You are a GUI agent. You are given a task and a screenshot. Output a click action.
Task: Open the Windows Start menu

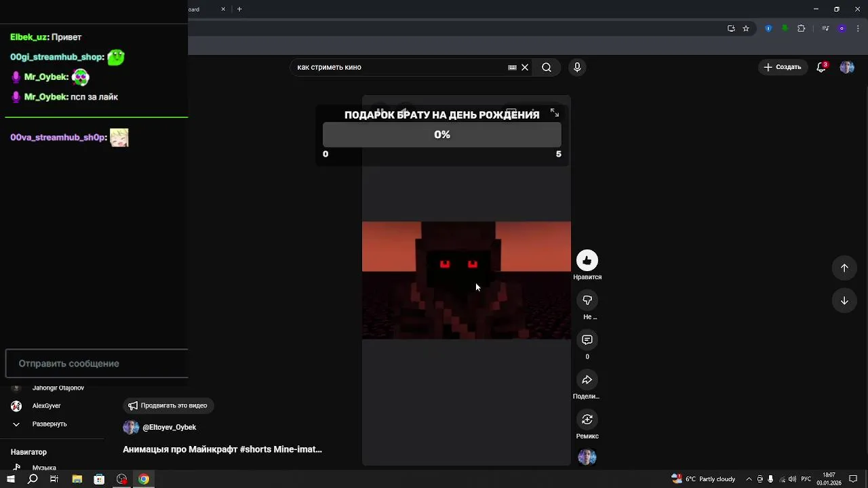(11, 479)
